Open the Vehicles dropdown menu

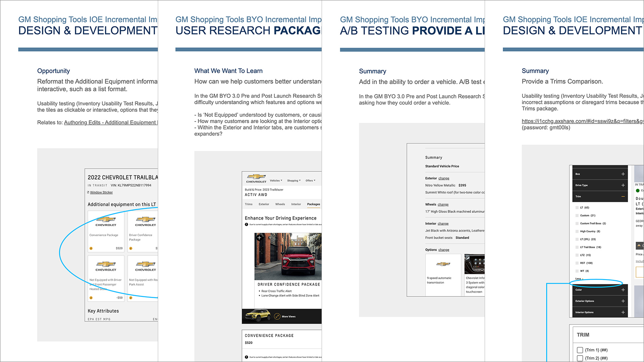[276, 181]
